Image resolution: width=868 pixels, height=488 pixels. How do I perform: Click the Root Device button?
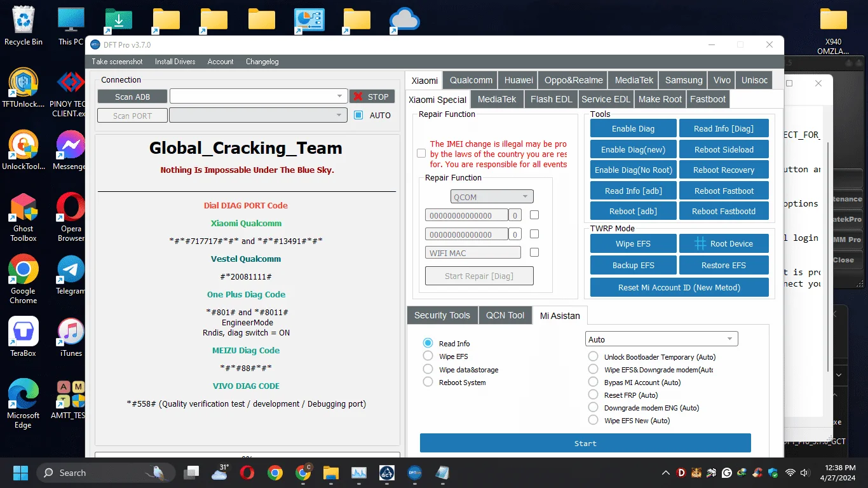click(x=724, y=243)
